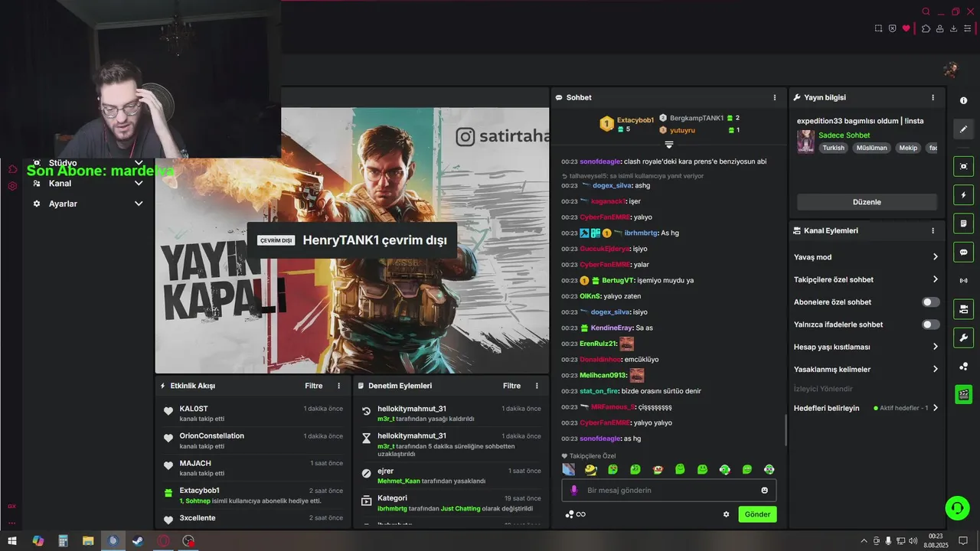
Task: Click the chat scrollbar
Action: (786, 431)
